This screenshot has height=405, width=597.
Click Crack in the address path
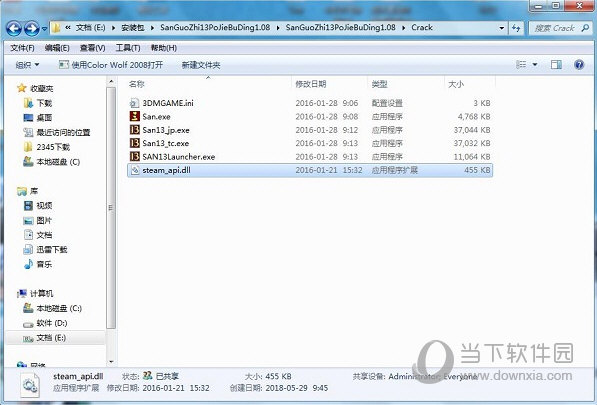(x=422, y=28)
